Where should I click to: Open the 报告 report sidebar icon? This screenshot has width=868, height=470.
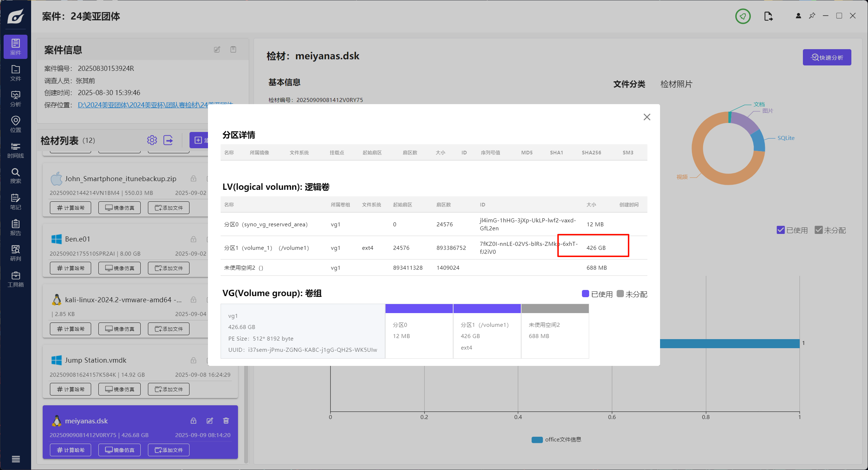(16, 227)
